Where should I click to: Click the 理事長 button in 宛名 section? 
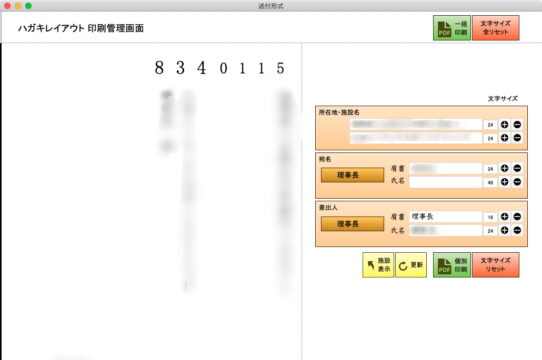352,175
